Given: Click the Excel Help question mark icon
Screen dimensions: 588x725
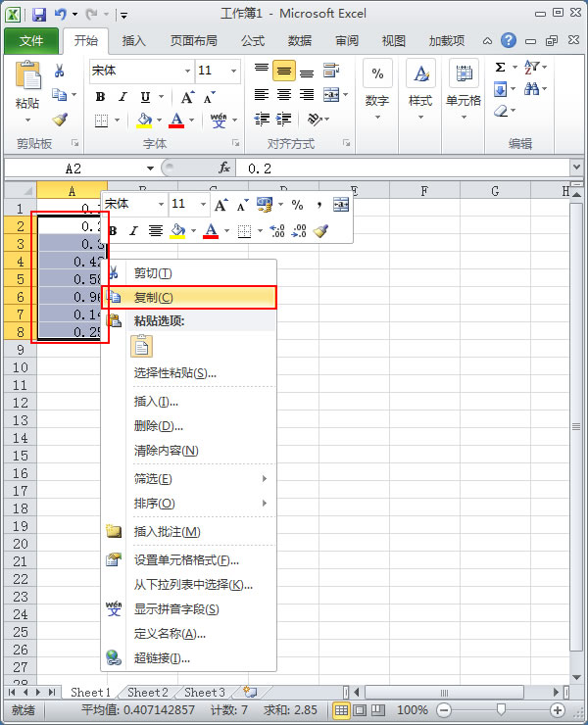Looking at the screenshot, I should pyautogui.click(x=508, y=41).
